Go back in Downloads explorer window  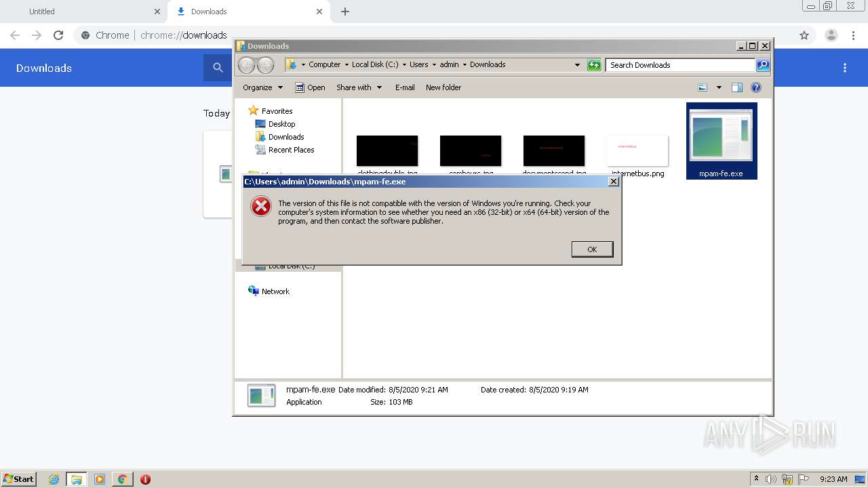247,65
